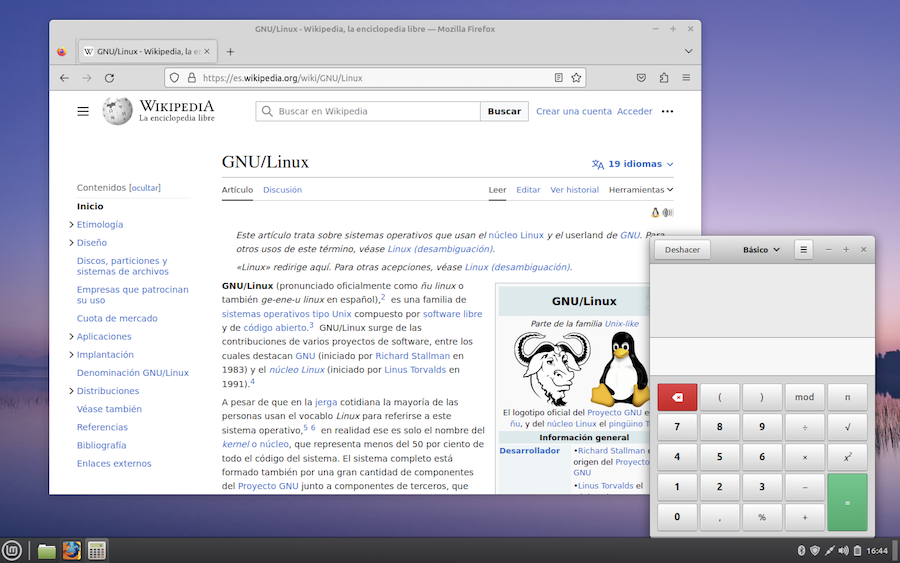Open the Wikipedia main hamburger menu

(x=83, y=111)
